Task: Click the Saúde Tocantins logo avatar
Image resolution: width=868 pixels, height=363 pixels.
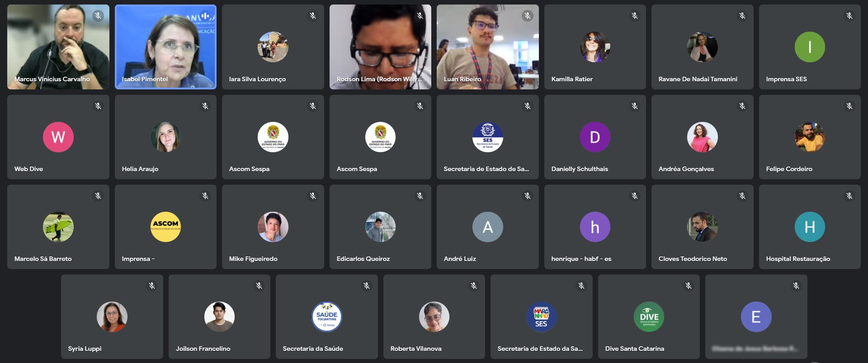Action: pos(326,316)
